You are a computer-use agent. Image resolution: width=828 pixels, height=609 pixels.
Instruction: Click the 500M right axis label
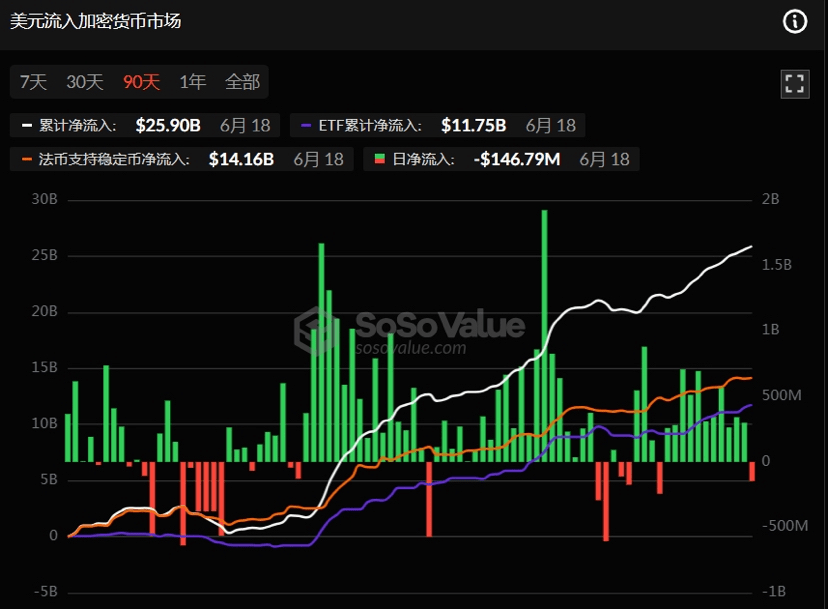point(782,395)
